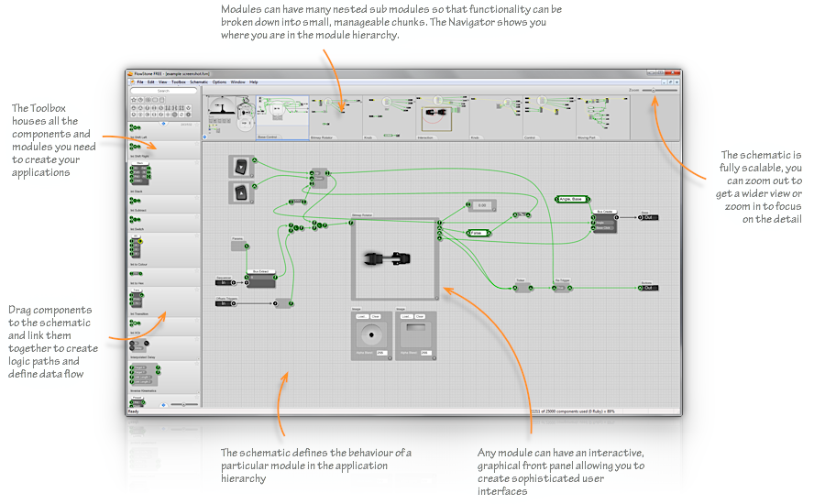Toggle favorite star on Int to Colour
Screen dimensions: 825x504
(197, 236)
